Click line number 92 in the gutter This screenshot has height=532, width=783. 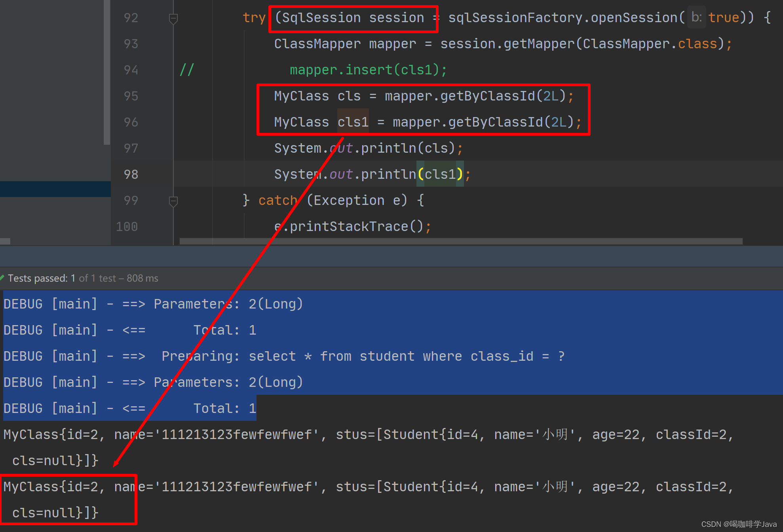131,18
